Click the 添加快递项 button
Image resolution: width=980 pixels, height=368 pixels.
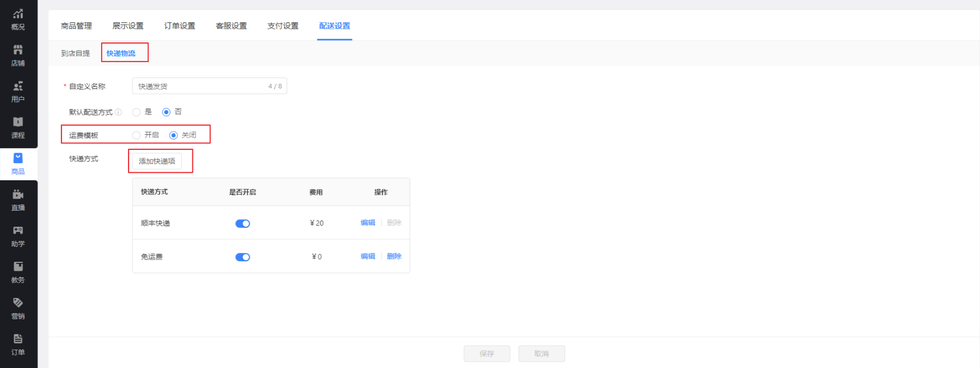tap(157, 161)
